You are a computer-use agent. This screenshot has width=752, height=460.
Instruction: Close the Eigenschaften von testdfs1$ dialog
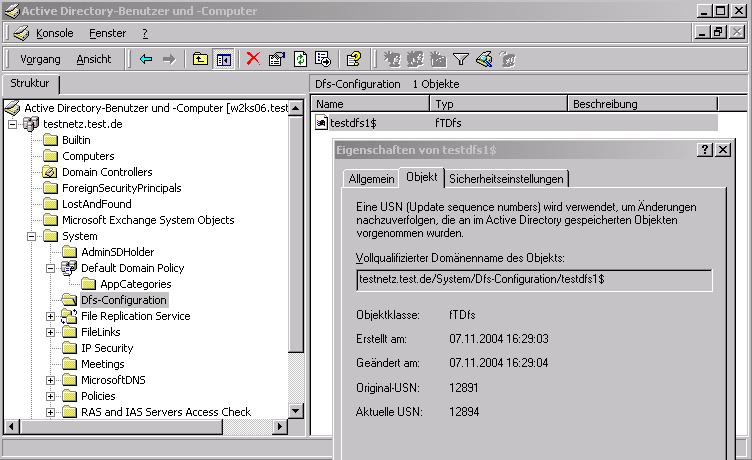coord(723,150)
